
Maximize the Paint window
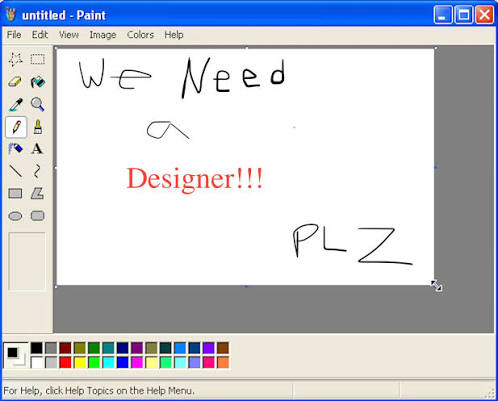(464, 15)
